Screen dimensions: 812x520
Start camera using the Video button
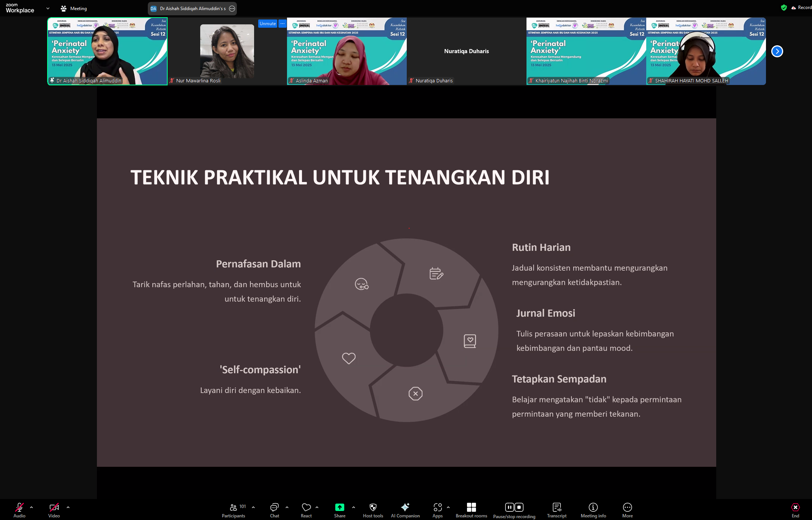[54, 510]
